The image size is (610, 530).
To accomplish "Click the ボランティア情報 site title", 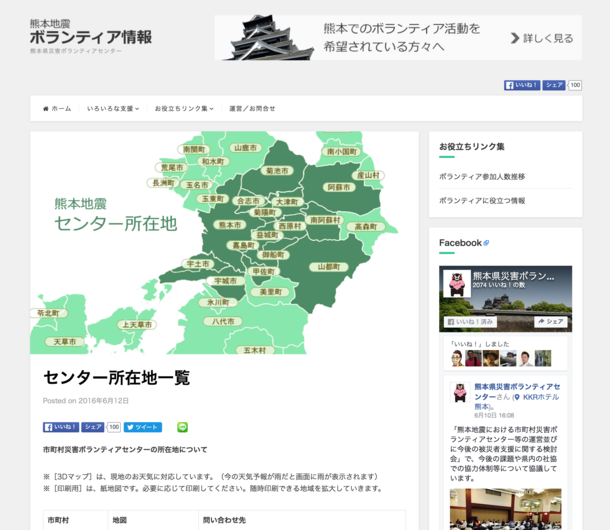I will tap(91, 37).
